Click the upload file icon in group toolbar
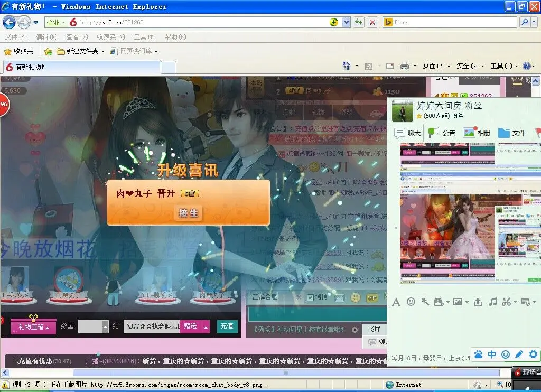Screen dimensions: 541x392 pos(478,302)
